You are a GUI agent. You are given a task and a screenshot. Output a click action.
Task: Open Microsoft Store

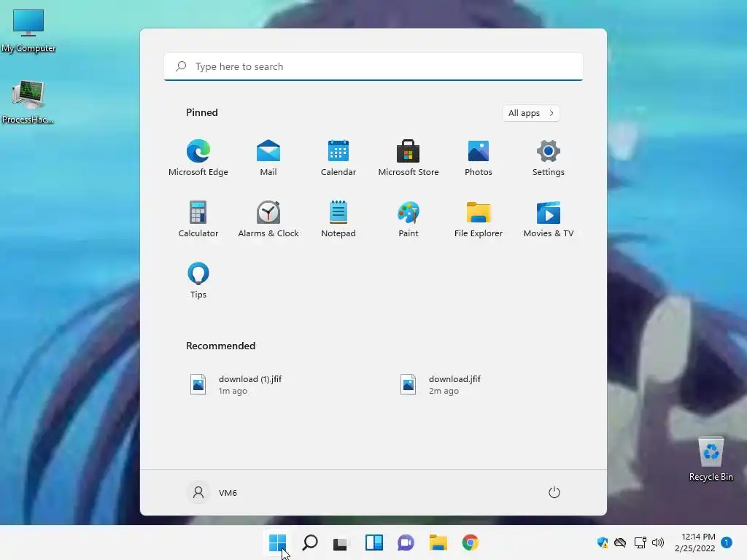[x=409, y=157]
